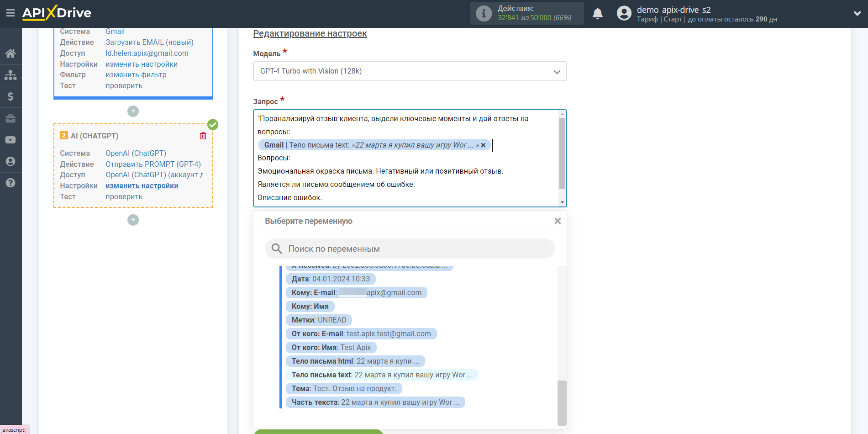868x434 pixels.
Task: Open the user profile sidebar icon
Action: pyautogui.click(x=11, y=161)
